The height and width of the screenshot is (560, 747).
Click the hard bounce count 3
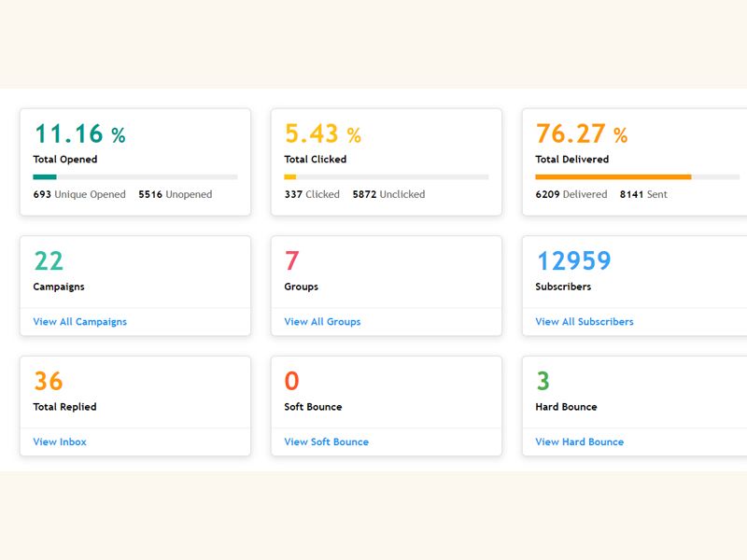[543, 381]
